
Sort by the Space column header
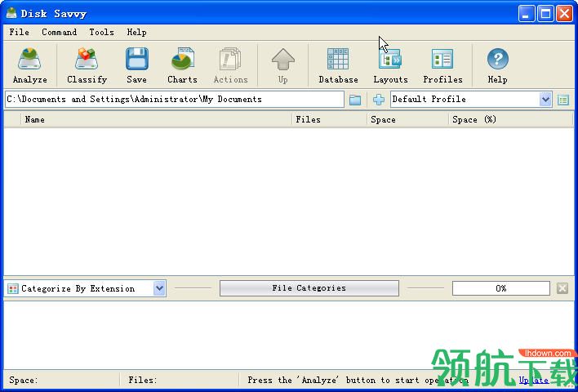coord(407,119)
